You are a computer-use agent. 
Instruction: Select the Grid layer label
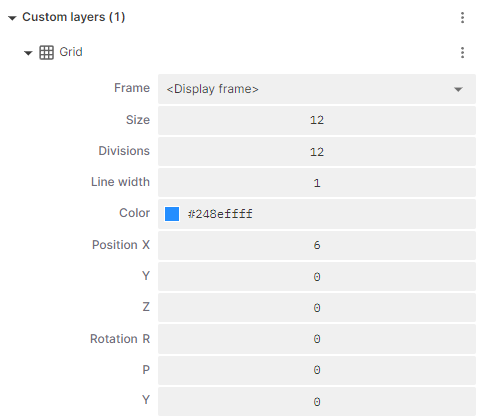(71, 52)
